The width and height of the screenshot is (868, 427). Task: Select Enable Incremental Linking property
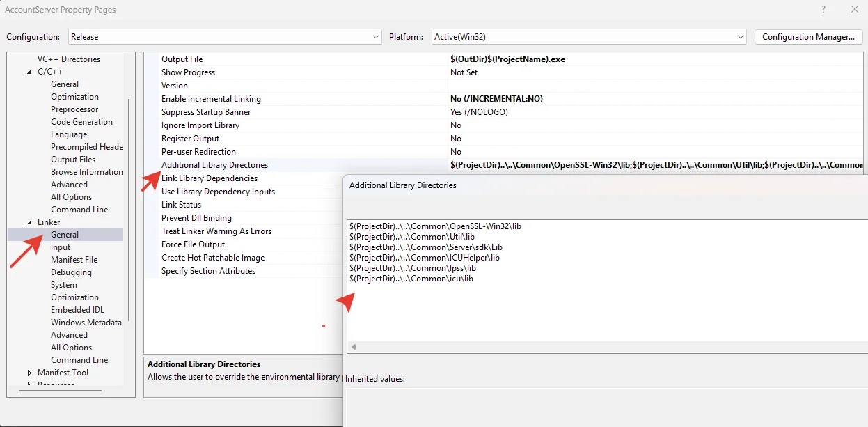(x=211, y=99)
